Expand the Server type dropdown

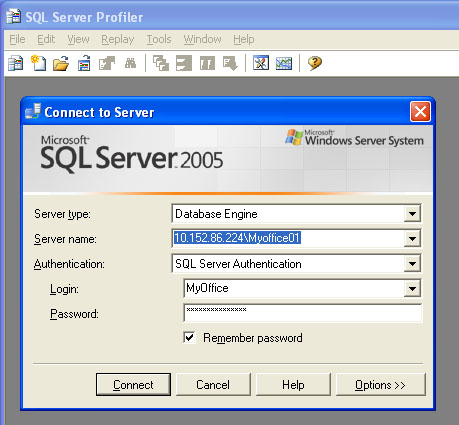click(412, 213)
